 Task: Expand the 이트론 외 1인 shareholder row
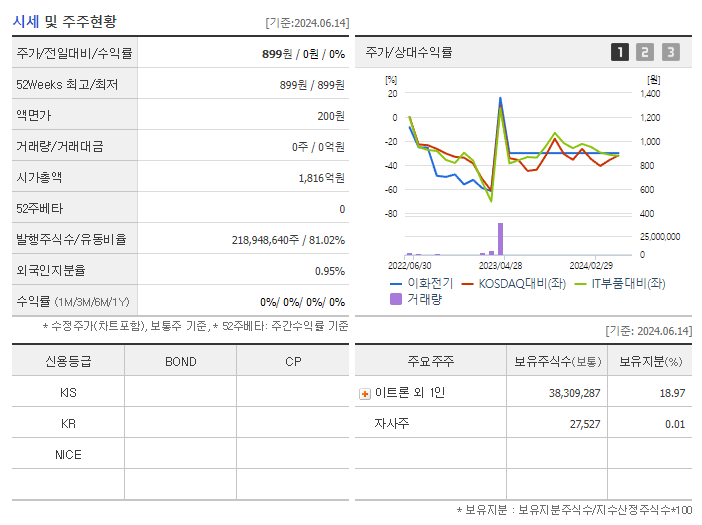(x=365, y=393)
